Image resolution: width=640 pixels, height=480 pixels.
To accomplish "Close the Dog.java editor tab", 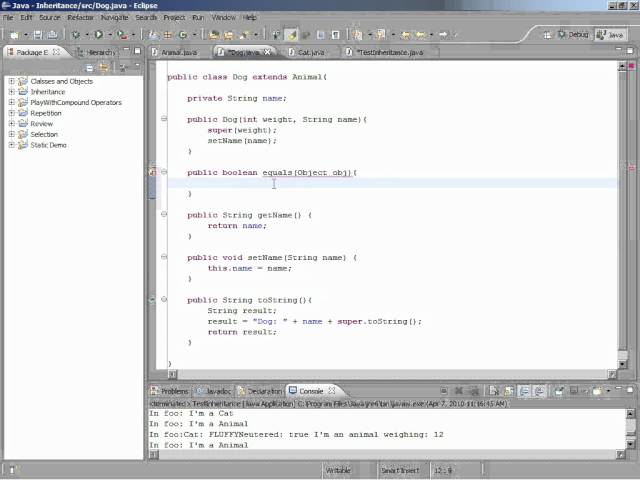I will (267, 52).
